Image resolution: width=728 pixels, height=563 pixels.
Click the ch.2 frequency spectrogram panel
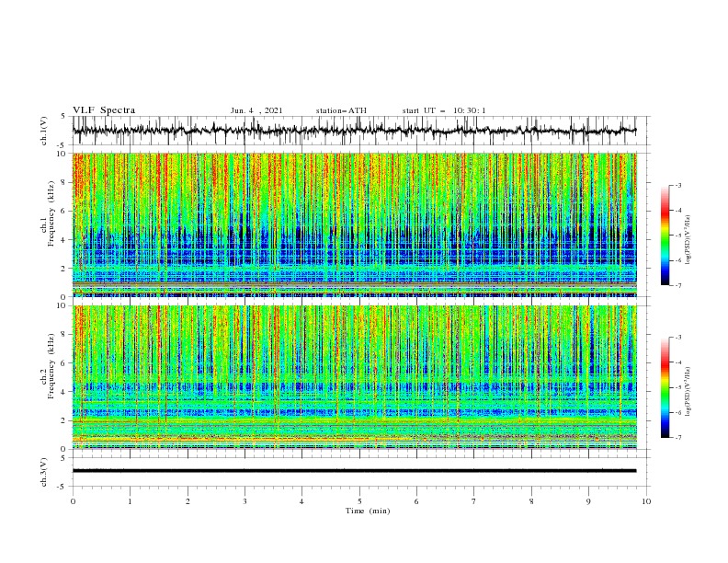point(354,377)
